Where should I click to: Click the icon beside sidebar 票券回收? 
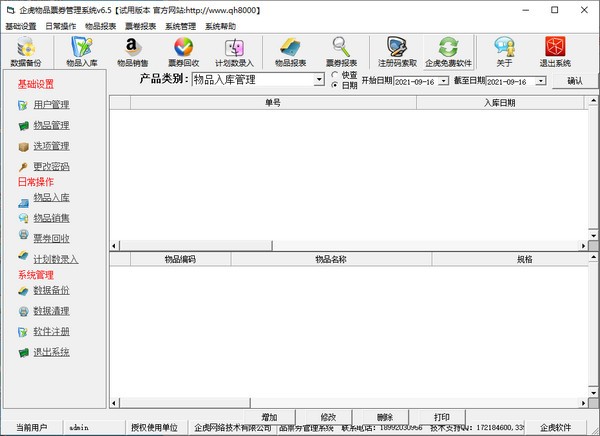[23, 234]
